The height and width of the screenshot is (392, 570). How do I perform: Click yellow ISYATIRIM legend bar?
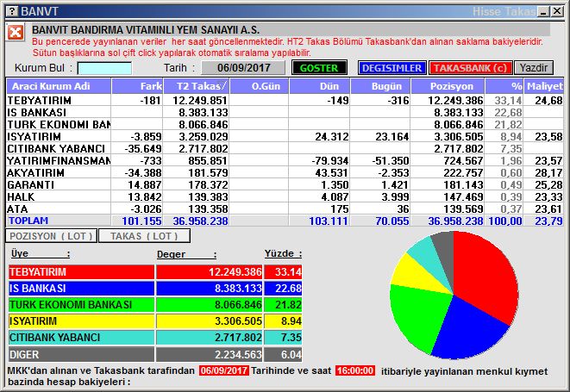(81, 321)
